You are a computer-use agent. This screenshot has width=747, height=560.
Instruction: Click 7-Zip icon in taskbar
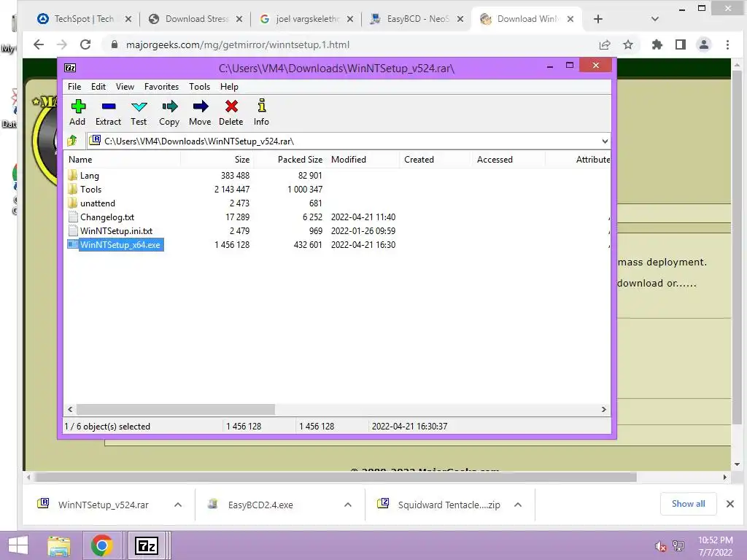[x=146, y=545]
